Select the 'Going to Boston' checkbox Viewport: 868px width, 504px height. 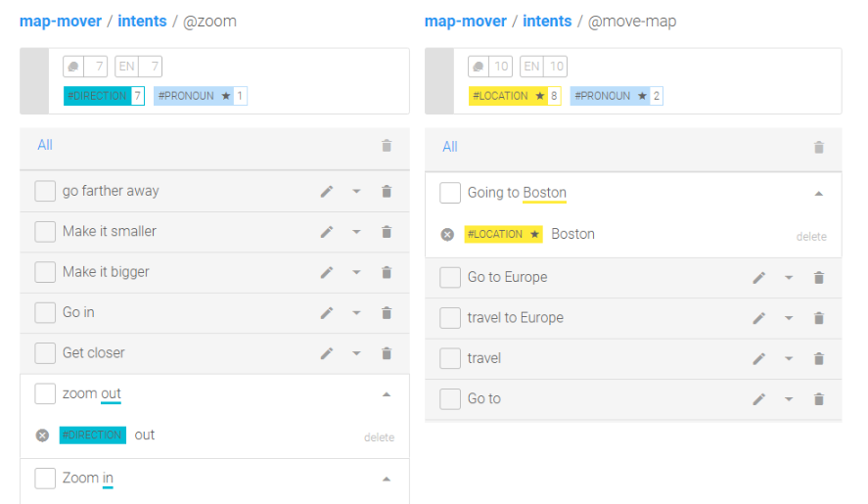pos(450,193)
